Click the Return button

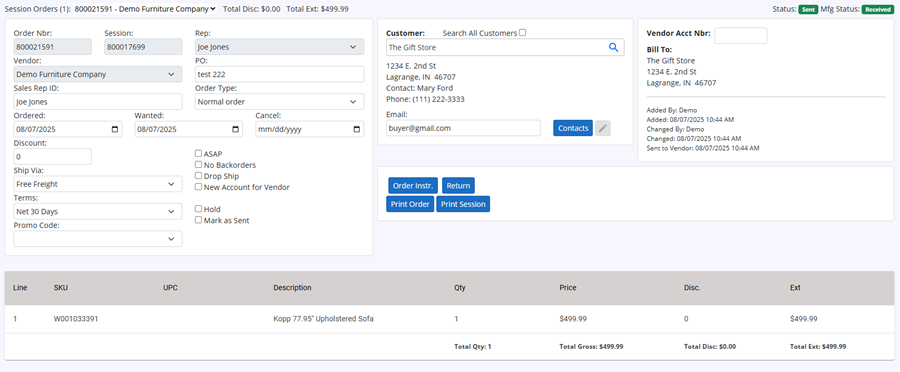[458, 185]
